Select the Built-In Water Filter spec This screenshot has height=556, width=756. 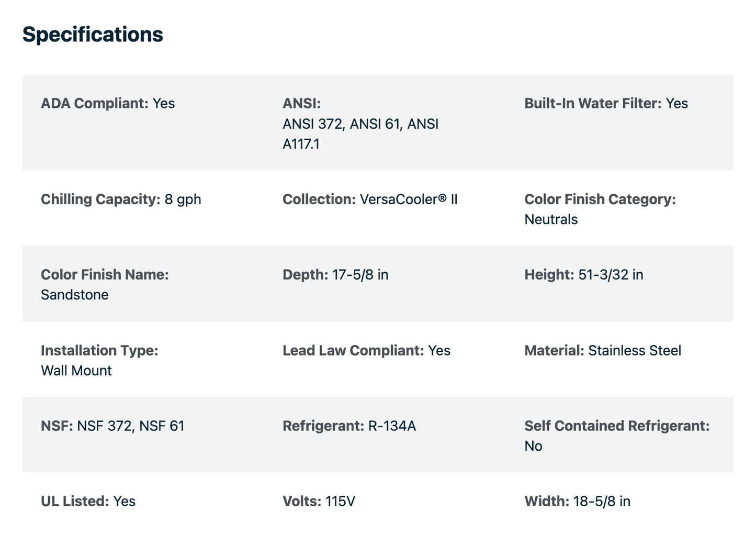(606, 103)
